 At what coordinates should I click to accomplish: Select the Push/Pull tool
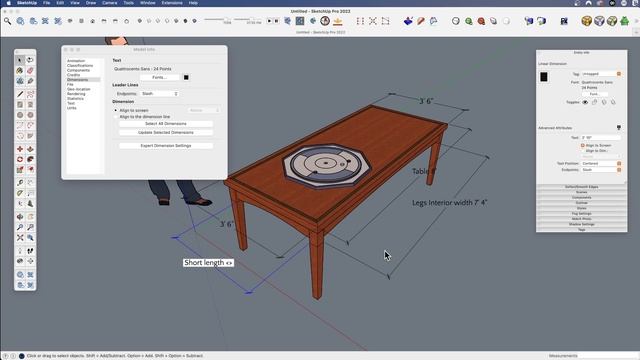click(30, 149)
